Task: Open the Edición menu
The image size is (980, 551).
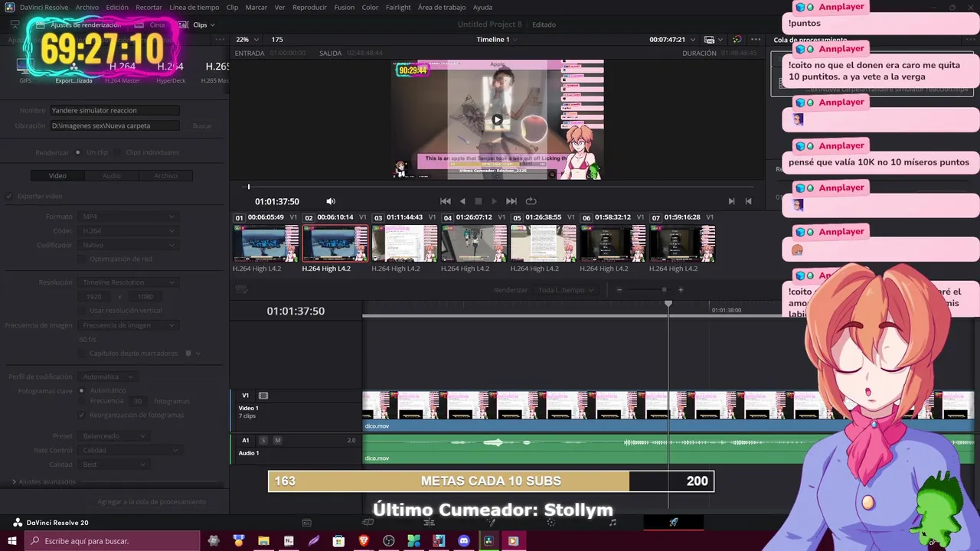Action: [x=117, y=7]
